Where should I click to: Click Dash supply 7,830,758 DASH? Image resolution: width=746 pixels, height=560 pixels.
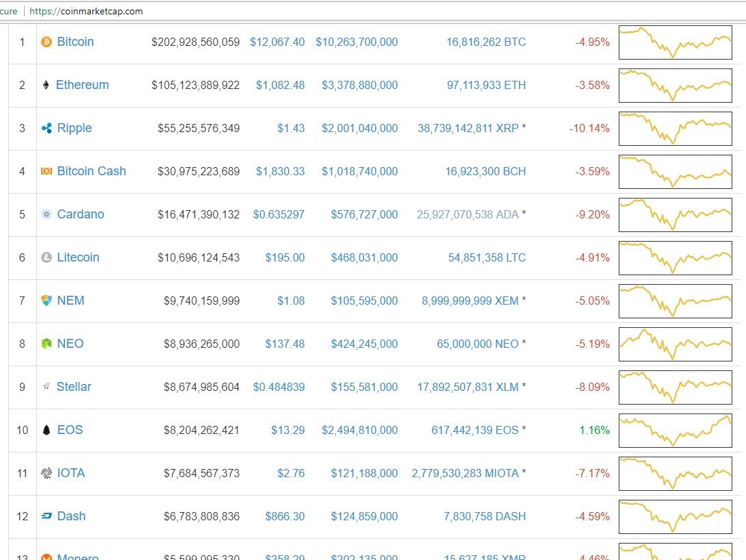click(485, 516)
